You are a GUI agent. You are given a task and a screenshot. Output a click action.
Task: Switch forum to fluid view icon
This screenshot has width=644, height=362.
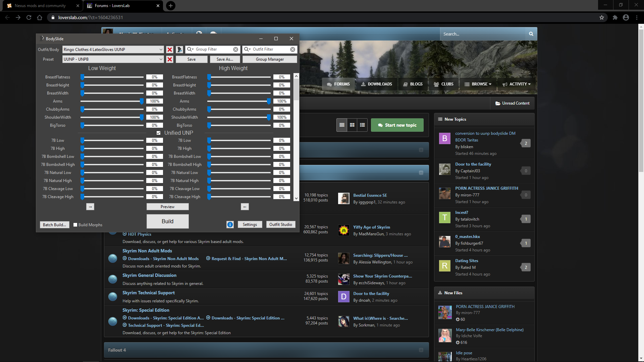362,125
